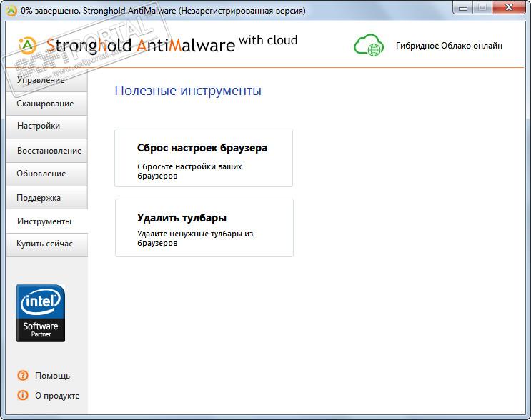
Task: Click the orange question mark help icon
Action: 23,375
